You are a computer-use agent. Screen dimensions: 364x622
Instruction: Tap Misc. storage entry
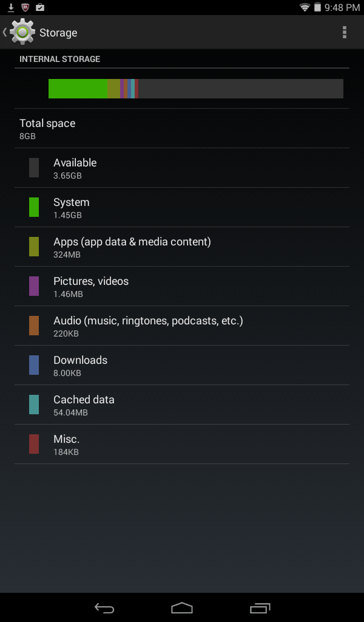pyautogui.click(x=182, y=444)
